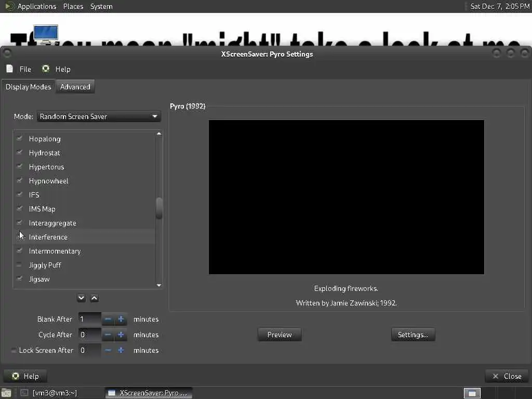Click the window menu button in title bar
Viewport: 532px width, 399px height.
pos(7,54)
